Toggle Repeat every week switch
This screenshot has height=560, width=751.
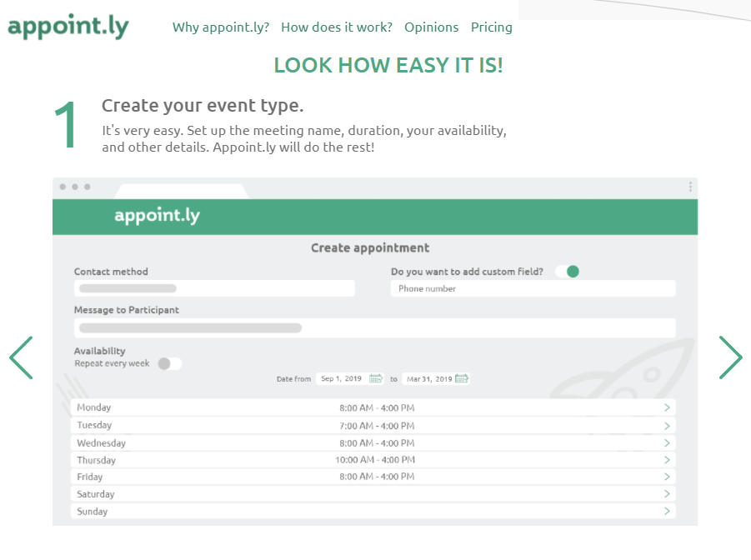169,363
